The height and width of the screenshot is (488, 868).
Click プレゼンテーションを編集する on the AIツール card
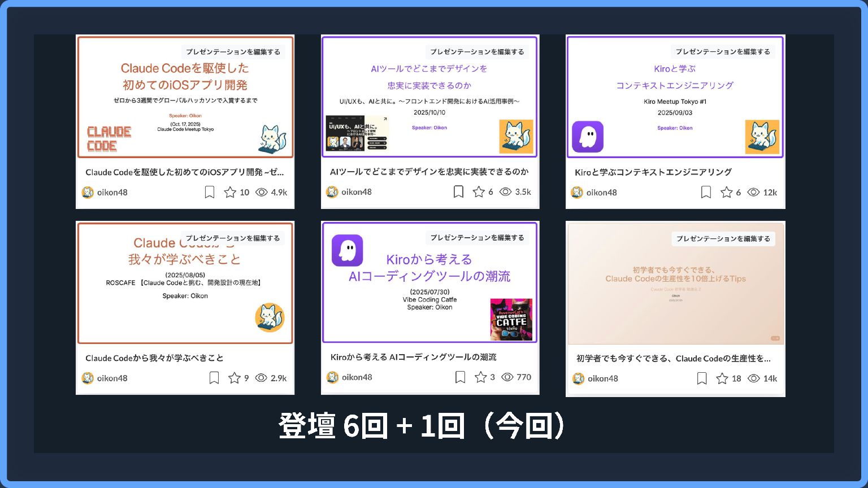[478, 52]
